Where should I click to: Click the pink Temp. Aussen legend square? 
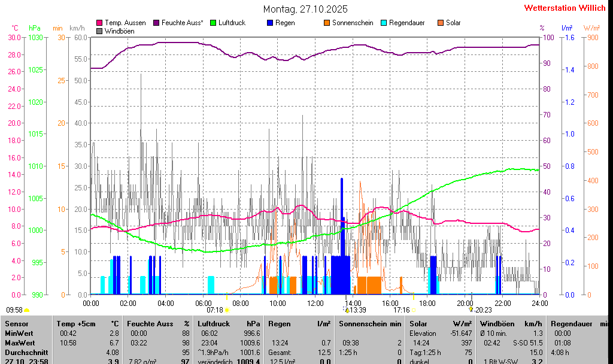coord(99,23)
